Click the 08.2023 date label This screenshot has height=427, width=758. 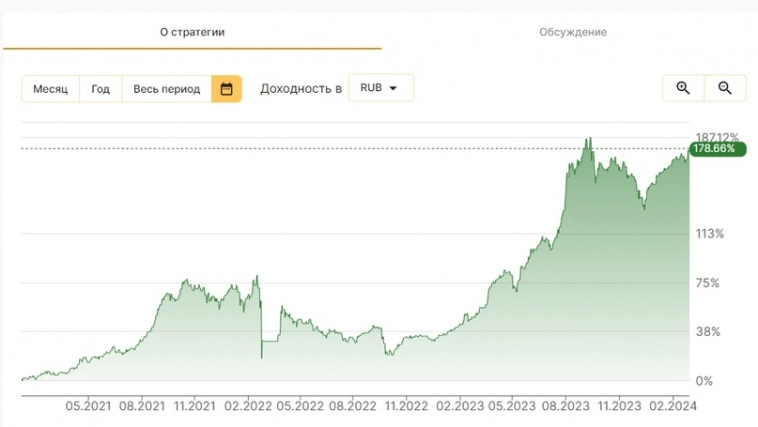pos(566,406)
